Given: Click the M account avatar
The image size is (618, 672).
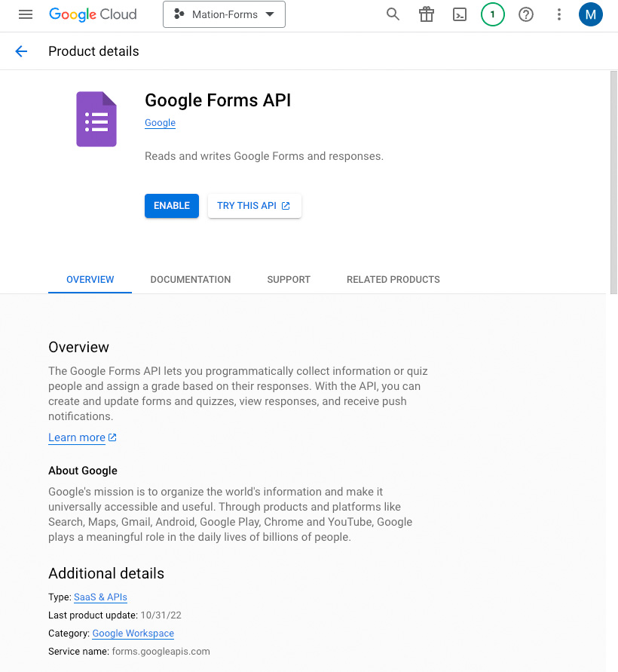Looking at the screenshot, I should click(591, 14).
